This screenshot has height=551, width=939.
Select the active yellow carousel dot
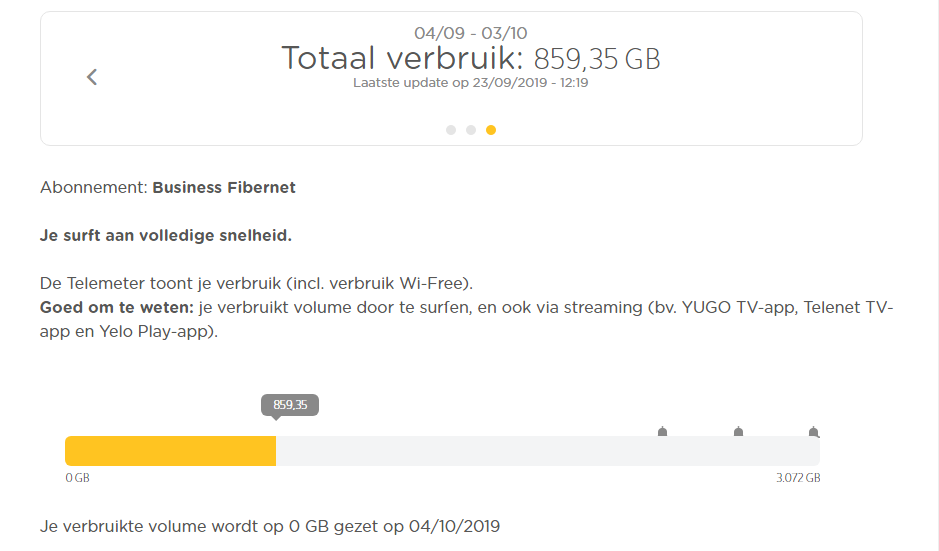[x=491, y=130]
